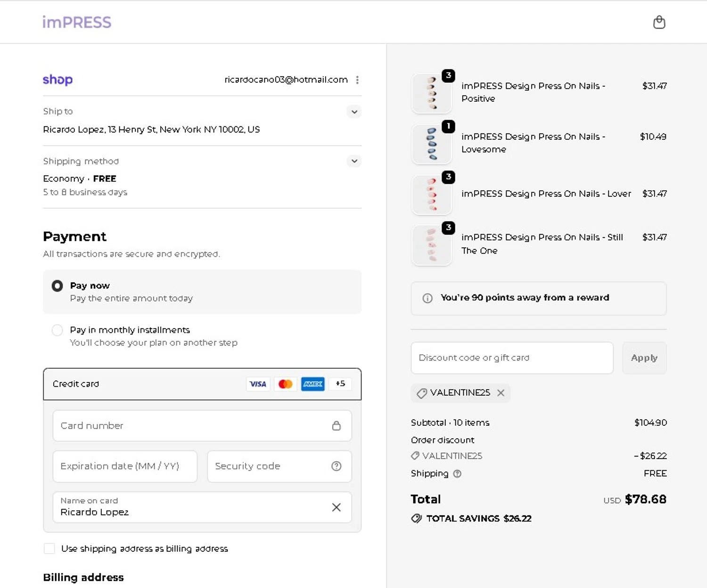Check Use shipping address as billing

tap(49, 548)
